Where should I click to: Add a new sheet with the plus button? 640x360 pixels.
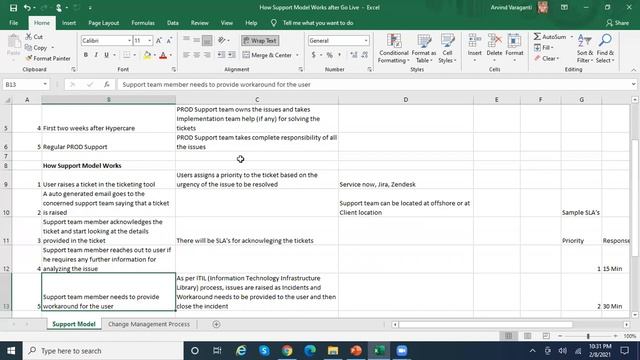pyautogui.click(x=216, y=324)
